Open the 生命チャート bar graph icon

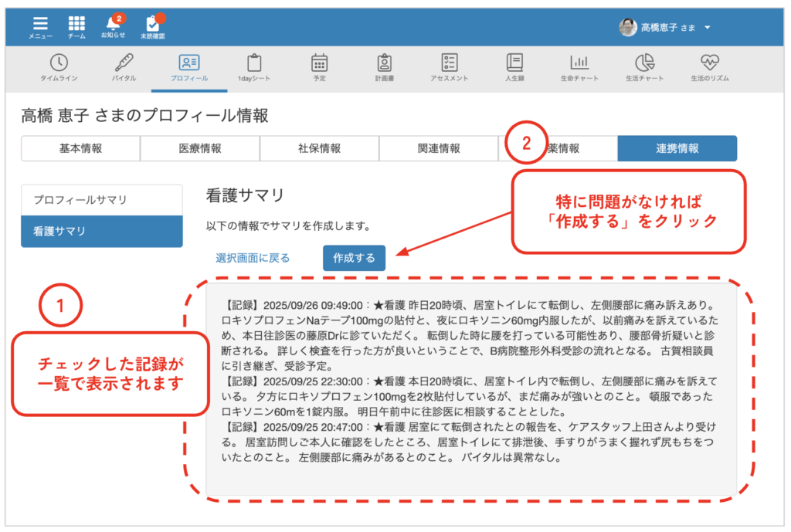[579, 63]
